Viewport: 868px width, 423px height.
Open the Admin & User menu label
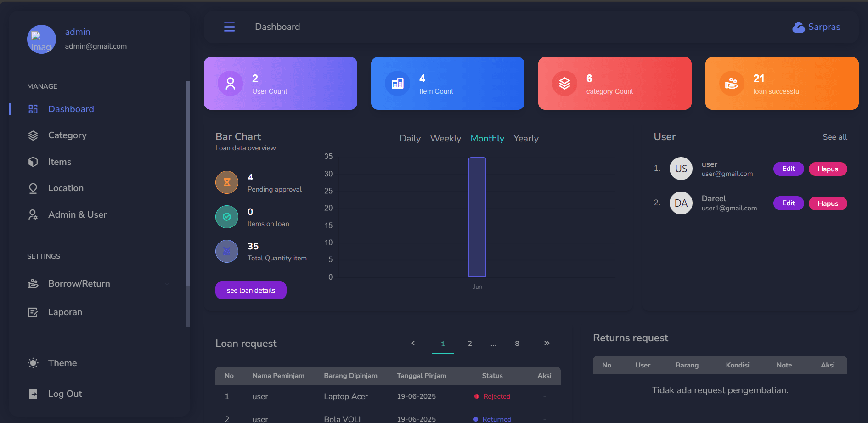point(77,214)
